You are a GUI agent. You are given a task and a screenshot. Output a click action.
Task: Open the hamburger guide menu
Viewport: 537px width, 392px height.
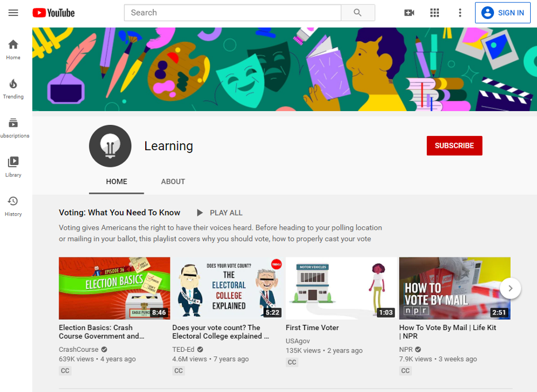[13, 13]
